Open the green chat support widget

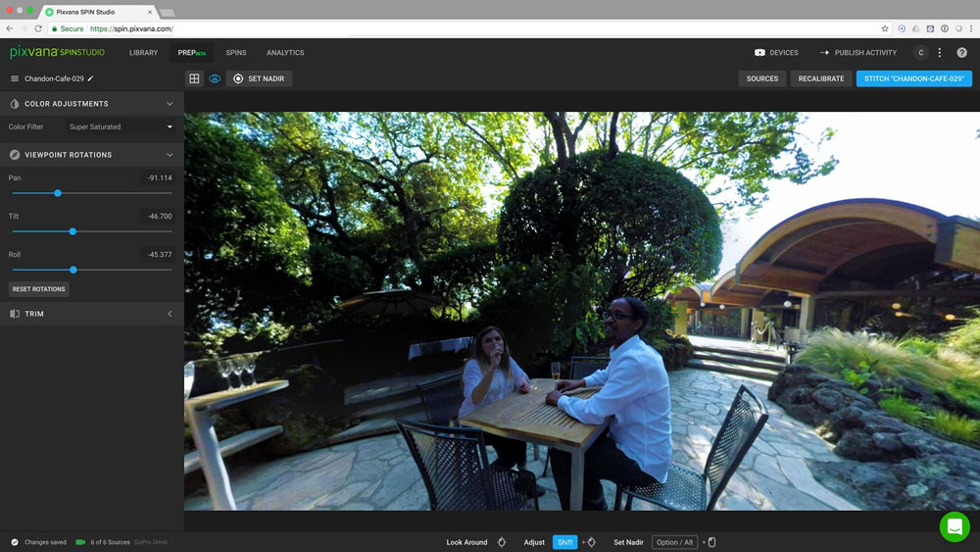point(955,527)
